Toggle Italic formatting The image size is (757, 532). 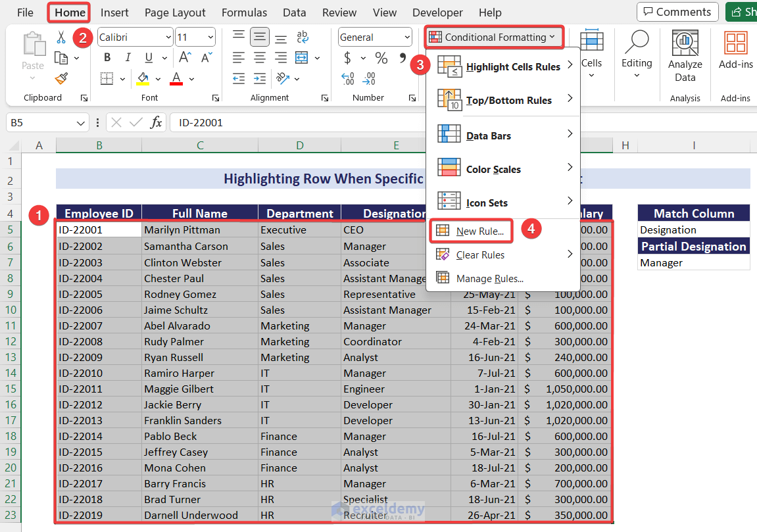(x=128, y=58)
